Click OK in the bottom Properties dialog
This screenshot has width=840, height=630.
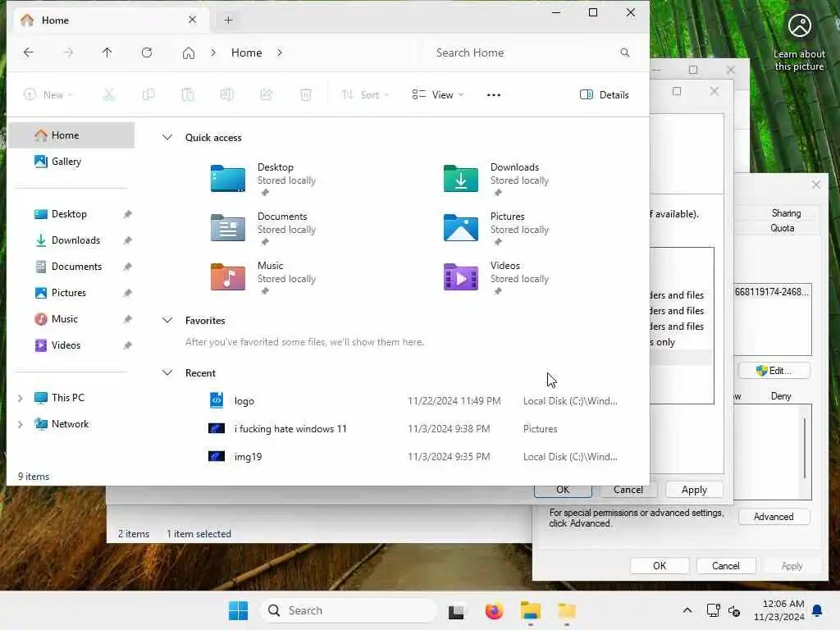660,566
